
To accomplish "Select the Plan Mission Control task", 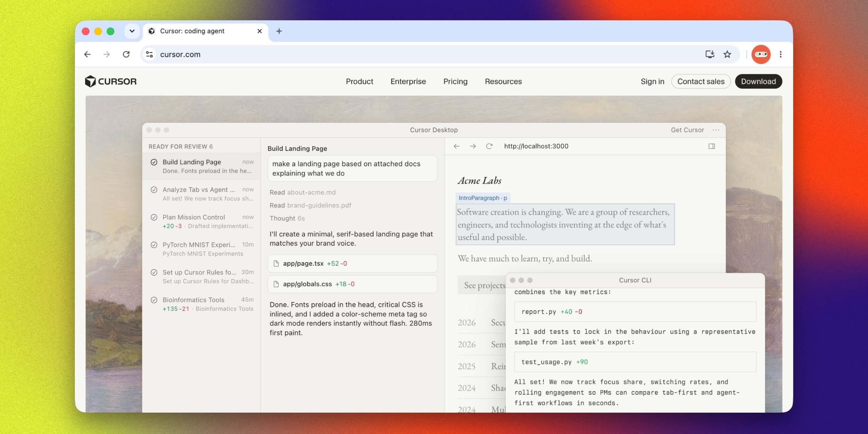I will (x=202, y=221).
